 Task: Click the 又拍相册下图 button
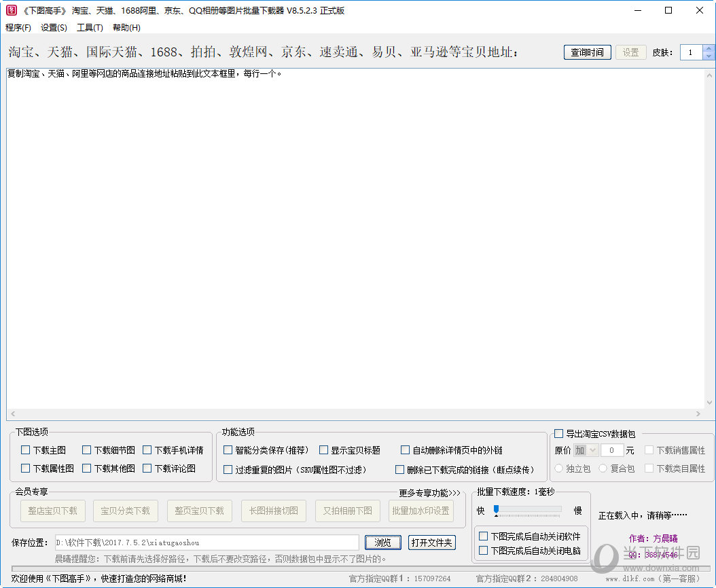point(348,511)
